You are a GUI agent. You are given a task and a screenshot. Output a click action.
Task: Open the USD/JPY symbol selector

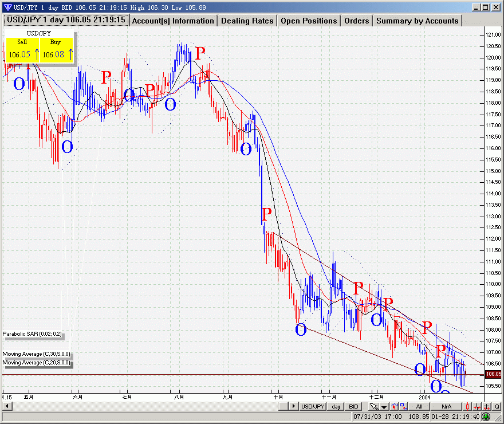click(x=313, y=406)
